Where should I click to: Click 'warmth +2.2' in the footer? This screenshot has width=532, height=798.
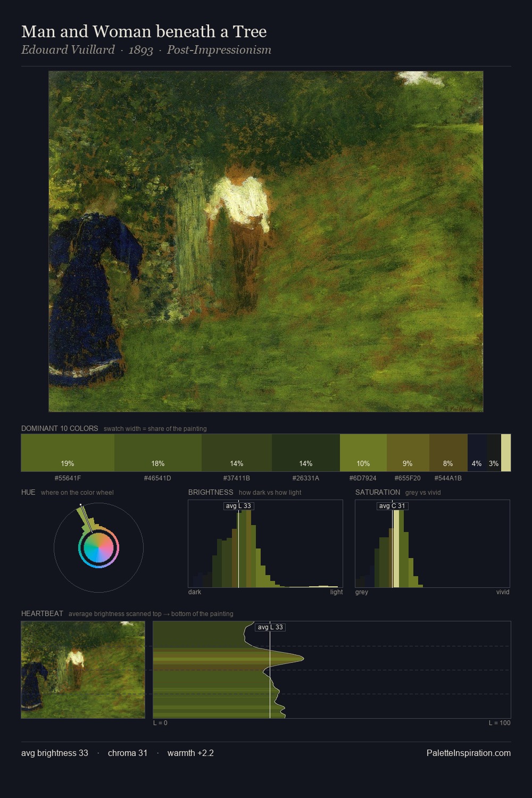(190, 753)
